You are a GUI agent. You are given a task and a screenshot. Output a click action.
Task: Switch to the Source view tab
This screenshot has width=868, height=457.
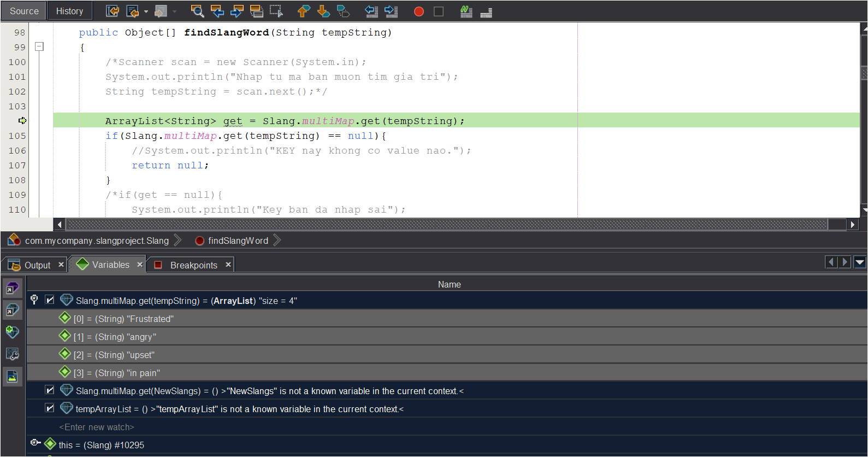pos(24,11)
